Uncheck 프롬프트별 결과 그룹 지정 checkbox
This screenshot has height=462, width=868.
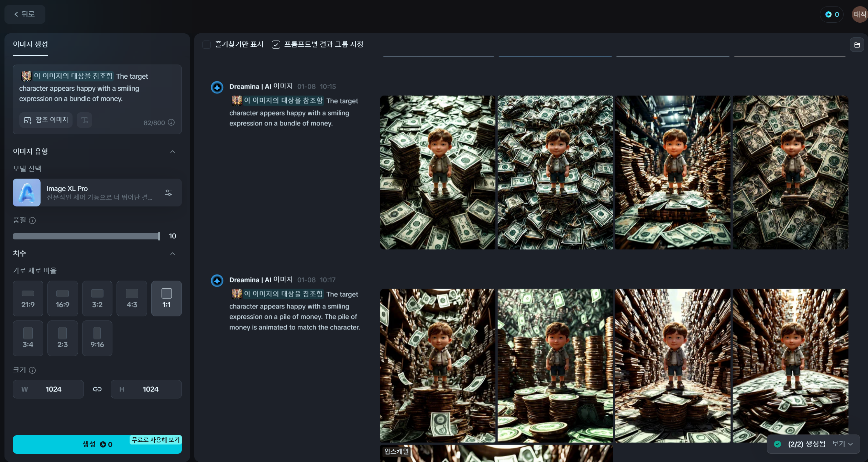[276, 45]
